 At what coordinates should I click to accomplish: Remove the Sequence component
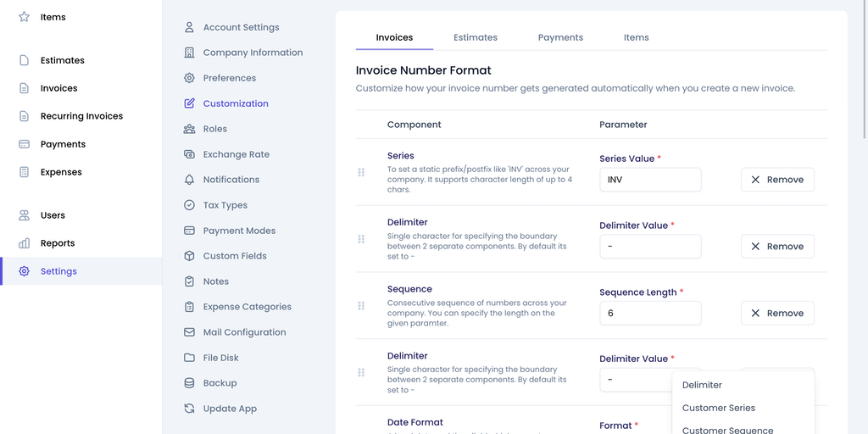pos(777,313)
